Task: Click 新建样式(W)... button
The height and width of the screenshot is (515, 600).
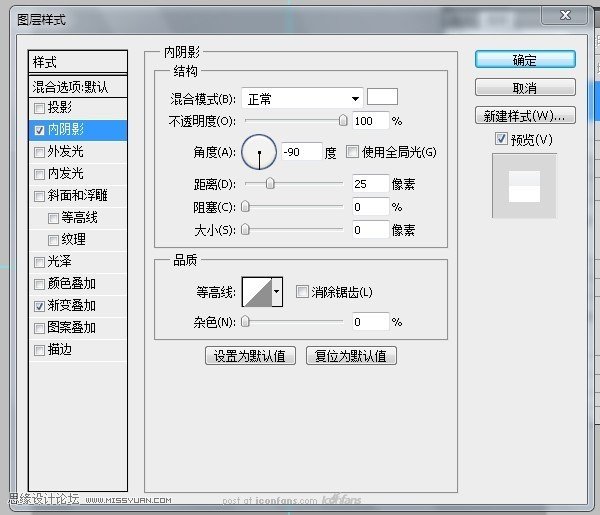Action: pos(525,115)
